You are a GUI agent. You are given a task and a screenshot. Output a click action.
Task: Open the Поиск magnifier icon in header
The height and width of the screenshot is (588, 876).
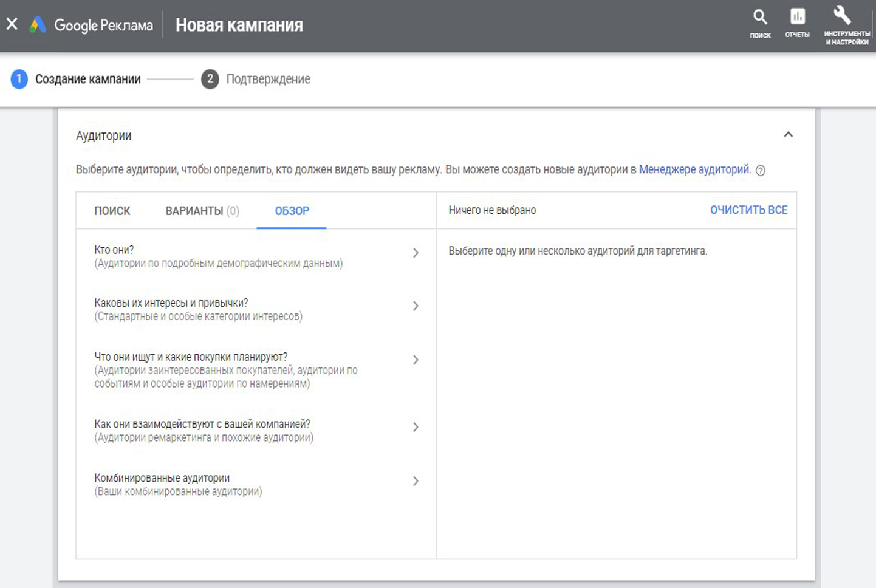(x=760, y=18)
